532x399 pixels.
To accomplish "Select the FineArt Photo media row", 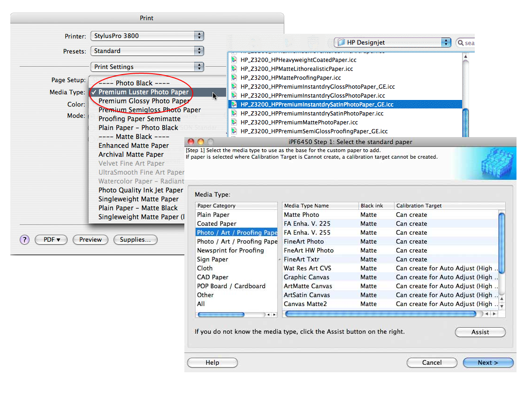I will 390,241.
